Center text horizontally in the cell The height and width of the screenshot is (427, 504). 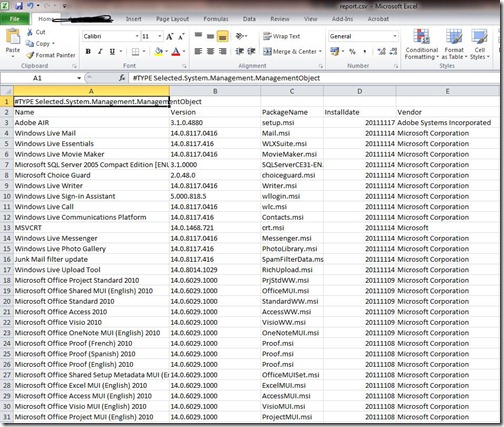tap(210, 51)
